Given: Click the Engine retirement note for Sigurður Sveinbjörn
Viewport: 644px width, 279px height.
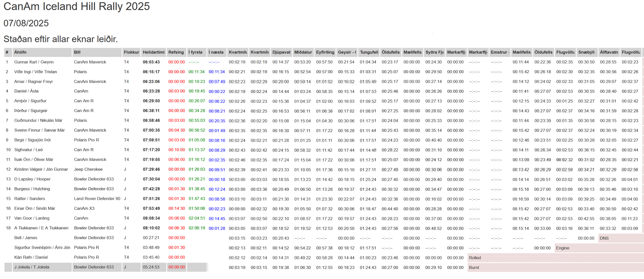Looking at the screenshot, I should click(x=562, y=248).
